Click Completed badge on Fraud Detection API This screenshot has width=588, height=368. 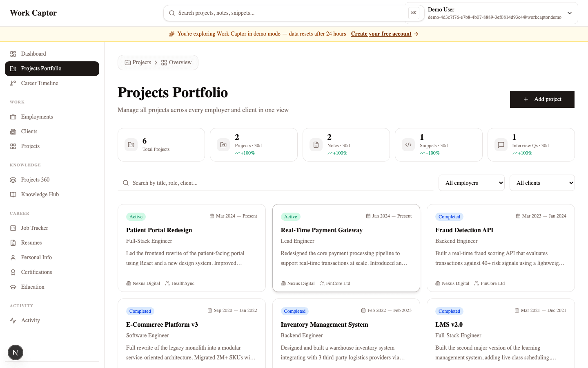pyautogui.click(x=449, y=217)
